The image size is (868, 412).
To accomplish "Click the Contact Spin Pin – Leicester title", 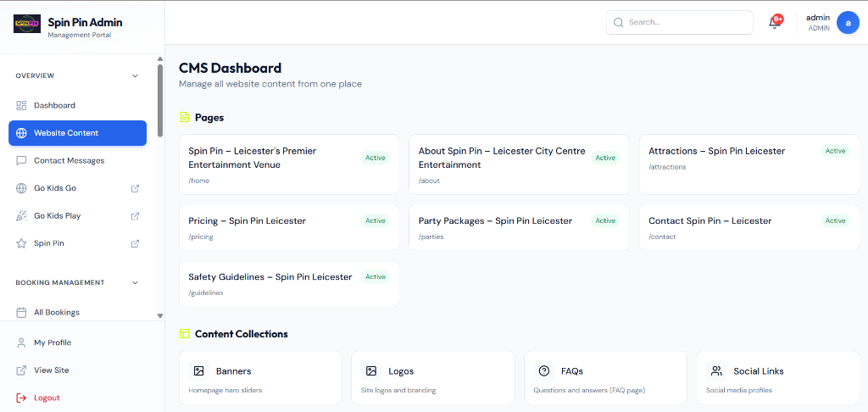I will tap(709, 221).
